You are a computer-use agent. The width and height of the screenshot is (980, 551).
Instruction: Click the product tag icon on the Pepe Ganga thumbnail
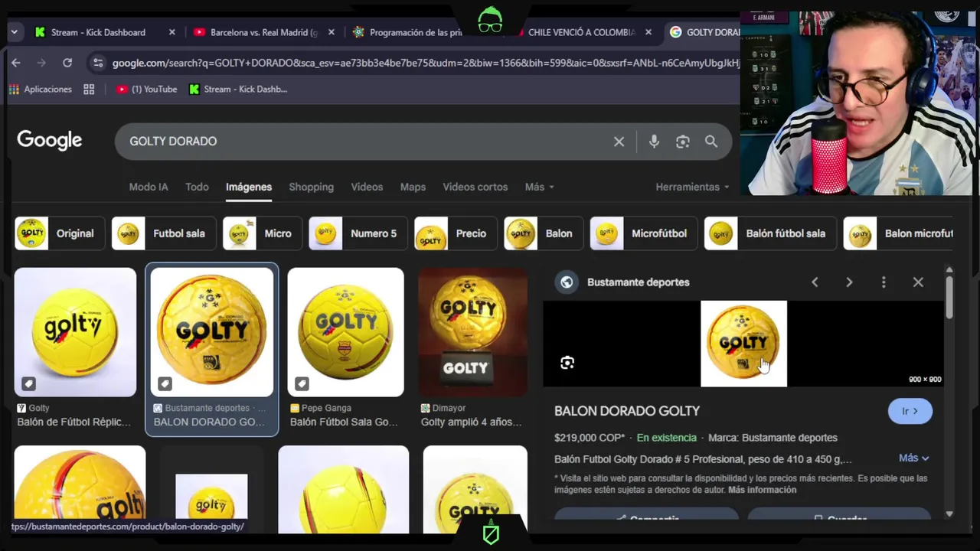(x=302, y=383)
